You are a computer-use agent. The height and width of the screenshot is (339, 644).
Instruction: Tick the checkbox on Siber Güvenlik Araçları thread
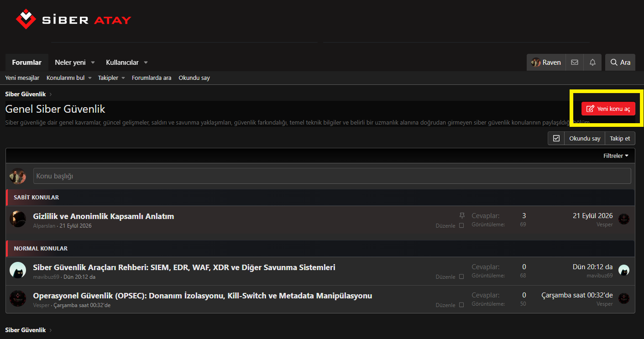point(461,276)
